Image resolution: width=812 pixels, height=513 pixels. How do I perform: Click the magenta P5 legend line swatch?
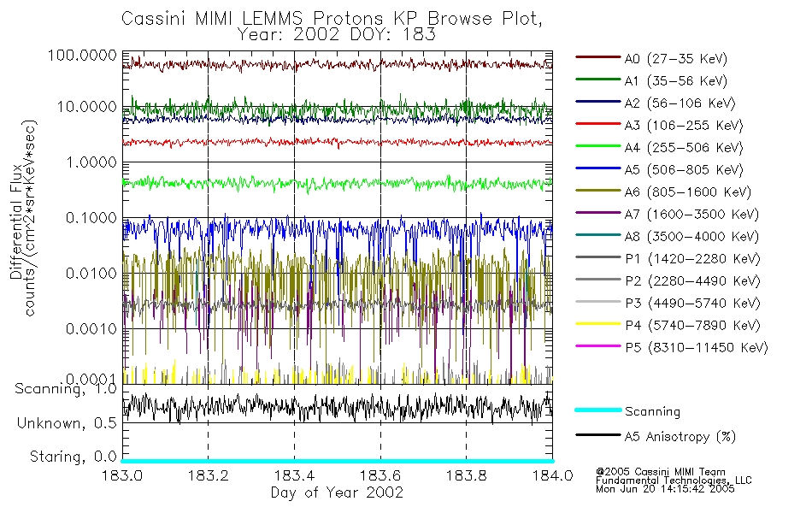coord(597,345)
